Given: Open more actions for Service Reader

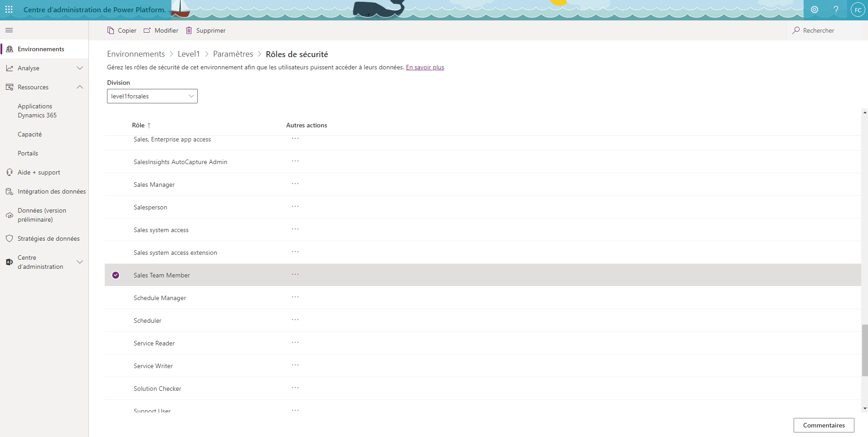Looking at the screenshot, I should click(x=295, y=342).
